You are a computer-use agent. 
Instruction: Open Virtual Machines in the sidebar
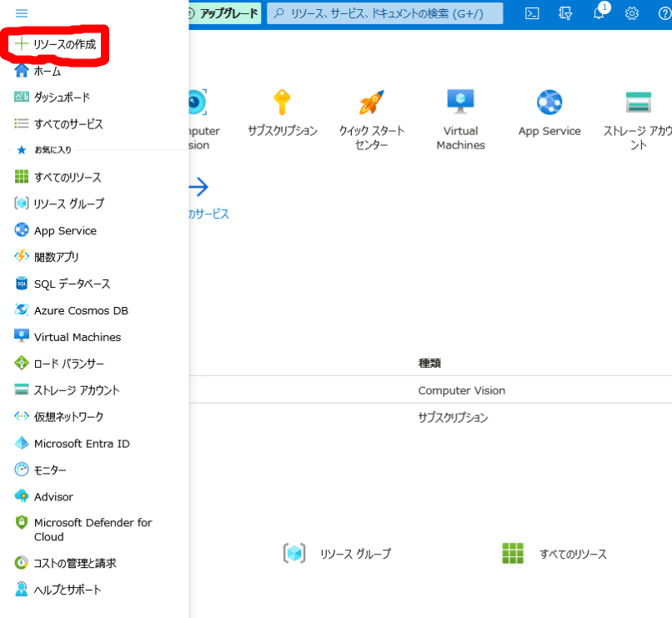coord(68,337)
